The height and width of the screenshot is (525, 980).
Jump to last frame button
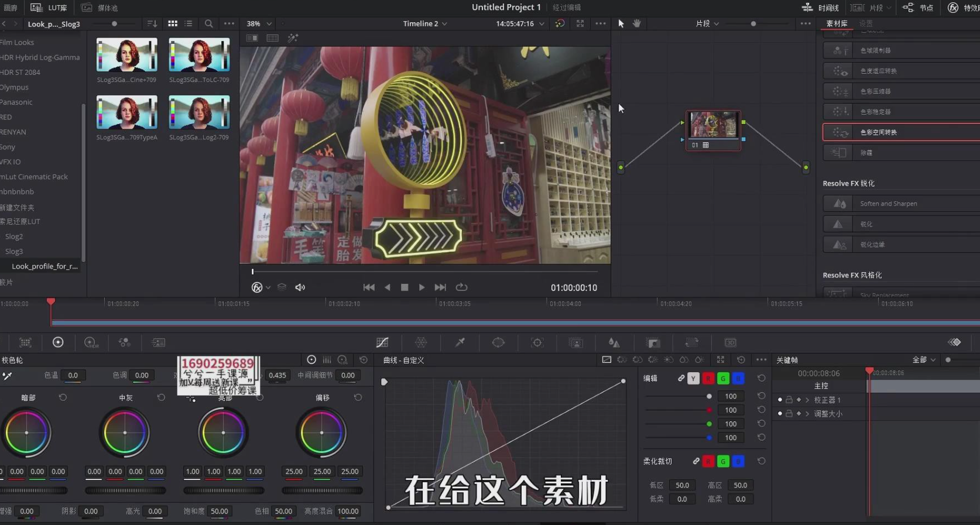pyautogui.click(x=440, y=287)
